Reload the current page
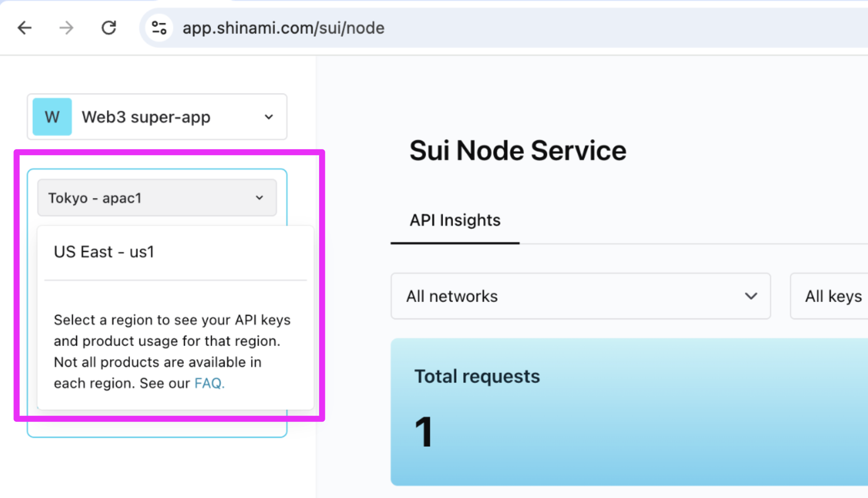Image resolution: width=868 pixels, height=498 pixels. (x=109, y=28)
